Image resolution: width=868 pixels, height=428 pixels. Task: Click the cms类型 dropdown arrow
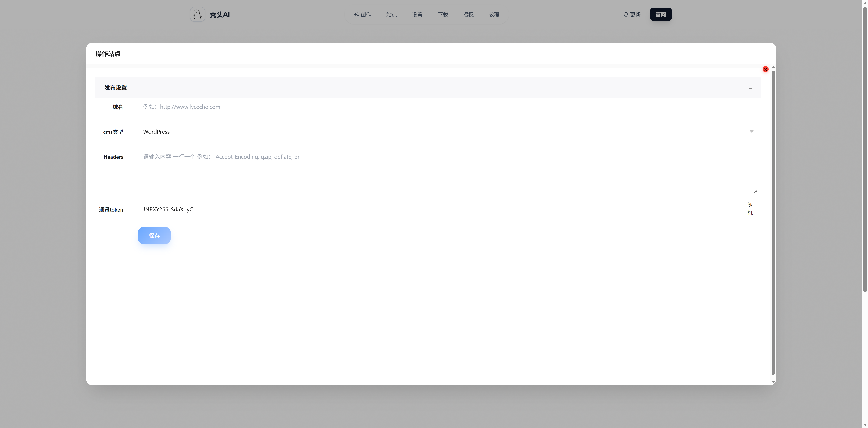coord(751,131)
